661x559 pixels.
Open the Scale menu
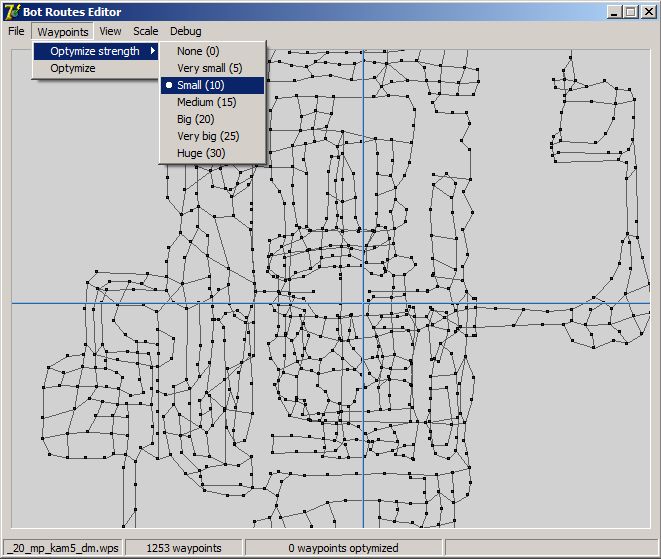145,31
